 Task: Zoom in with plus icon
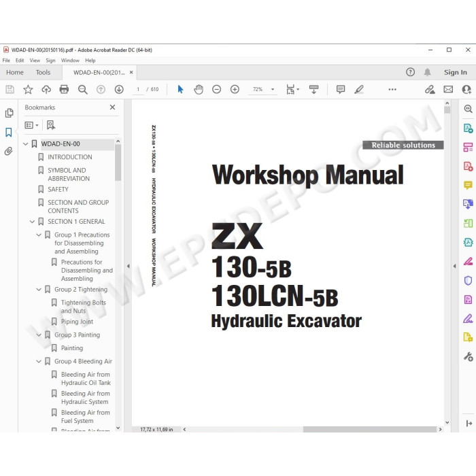pos(235,89)
